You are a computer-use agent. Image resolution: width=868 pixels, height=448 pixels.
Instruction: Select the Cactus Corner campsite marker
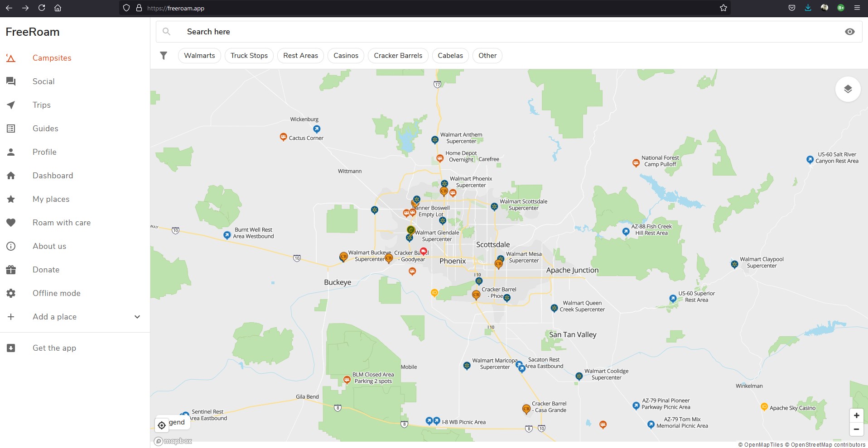pos(283,137)
